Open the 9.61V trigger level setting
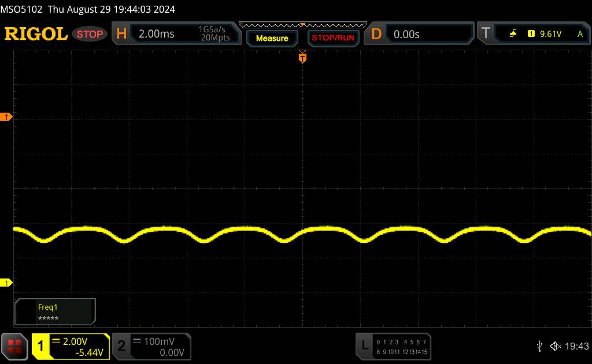 (x=550, y=34)
